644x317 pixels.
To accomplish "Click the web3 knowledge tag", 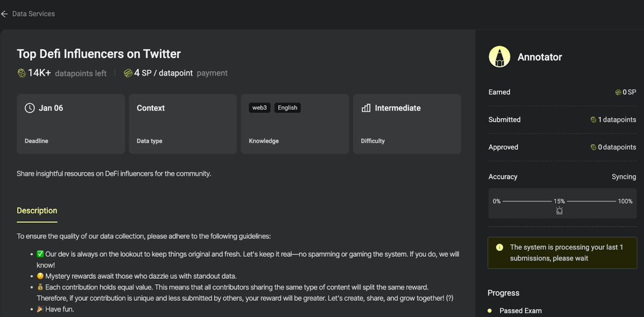I will pos(259,108).
